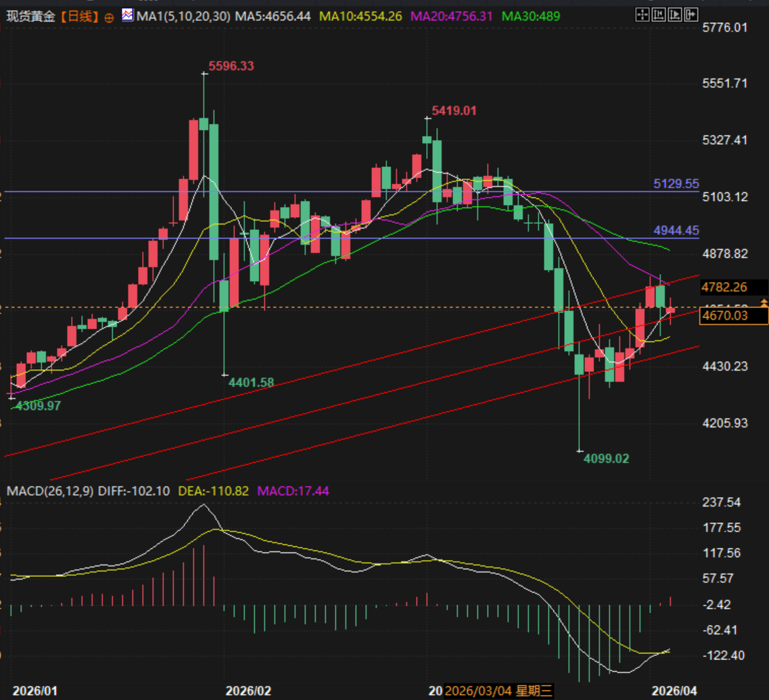The height and width of the screenshot is (700, 769).
Task: Click the 日线 period label
Action: pyautogui.click(x=79, y=16)
